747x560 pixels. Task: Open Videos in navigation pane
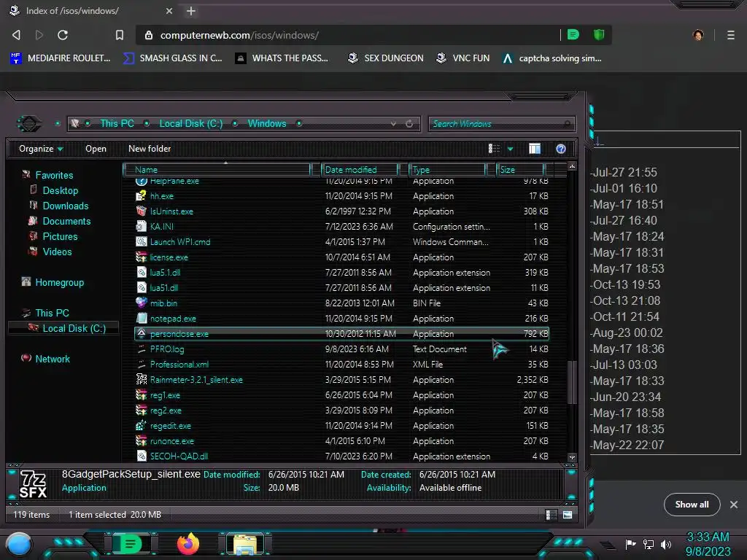coord(57,252)
